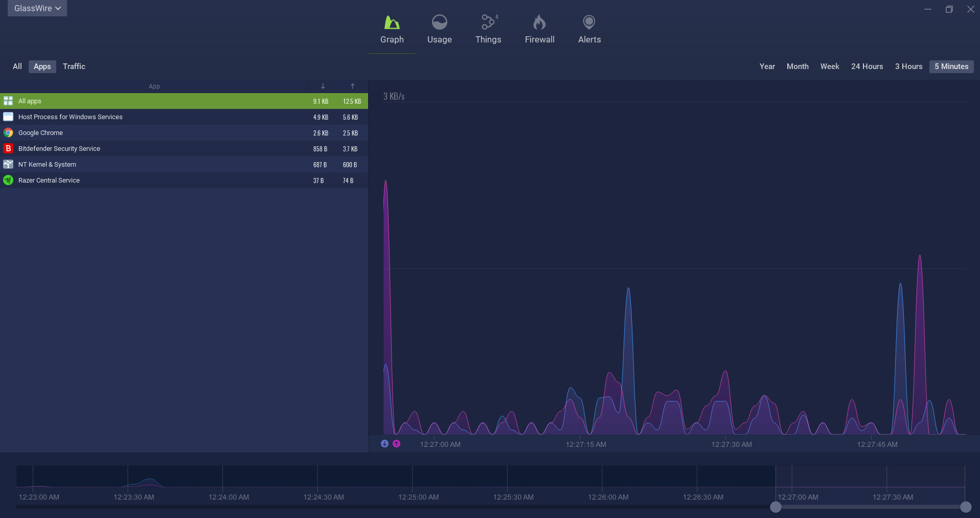Select the Apps tab
Screen dimensions: 980x518
[x=42, y=66]
